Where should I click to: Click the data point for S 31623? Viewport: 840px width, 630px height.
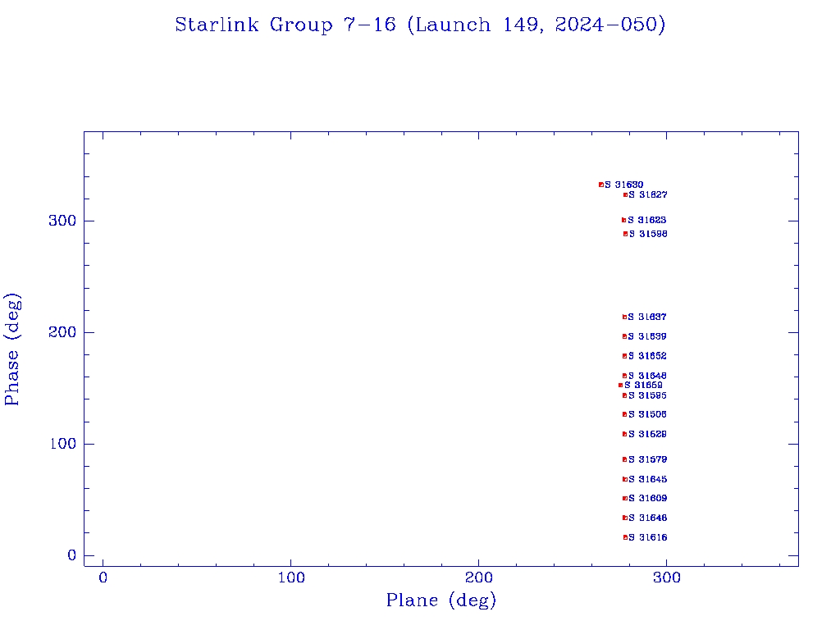pos(624,220)
